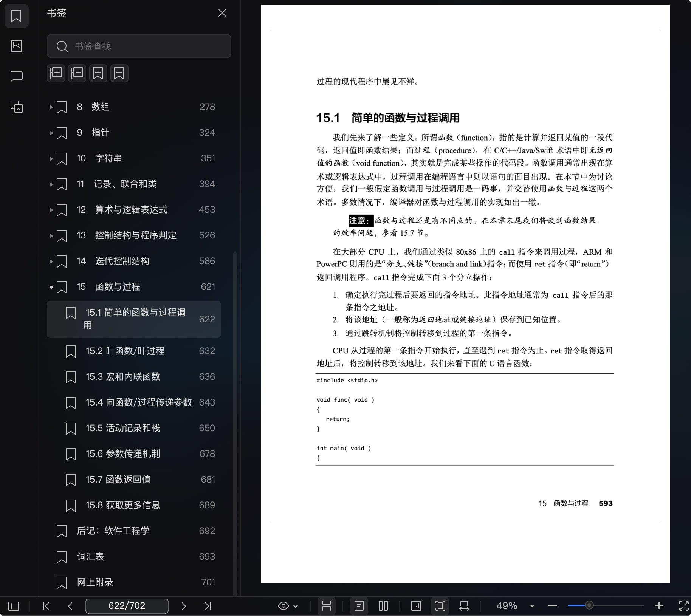Click page number 621 for 函数与过程
The image size is (691, 616).
coord(208,287)
